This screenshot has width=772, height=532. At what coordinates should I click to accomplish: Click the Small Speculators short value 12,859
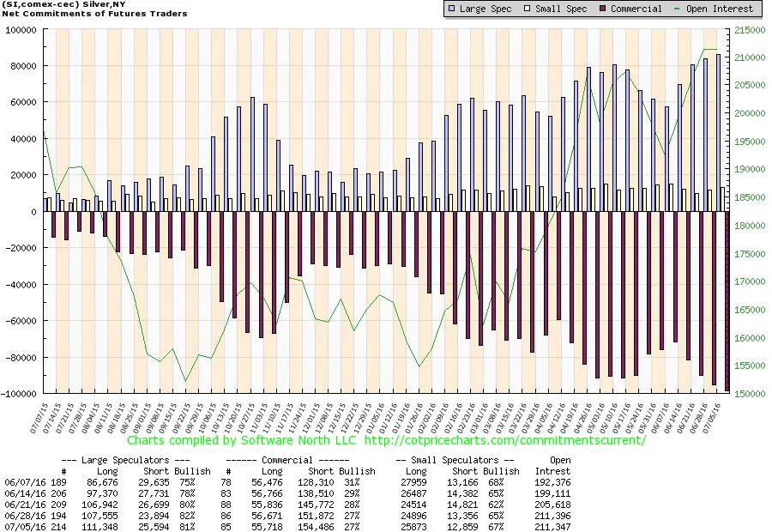tap(462, 527)
